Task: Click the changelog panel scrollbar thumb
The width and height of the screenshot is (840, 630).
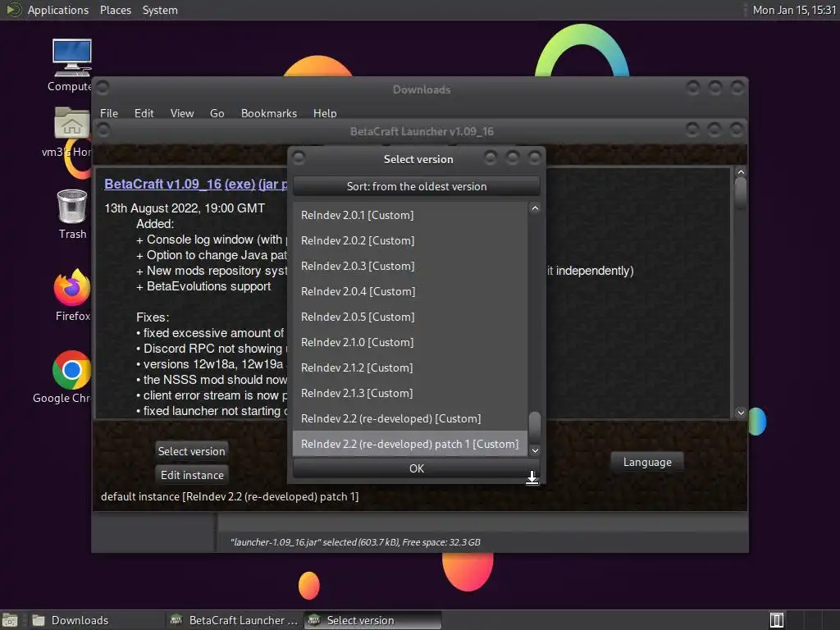Action: pos(741,193)
